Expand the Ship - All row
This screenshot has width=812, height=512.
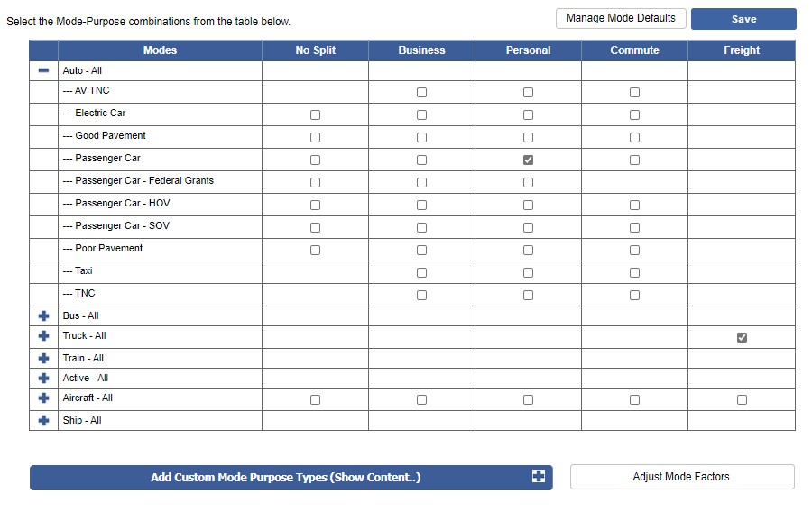click(x=43, y=421)
